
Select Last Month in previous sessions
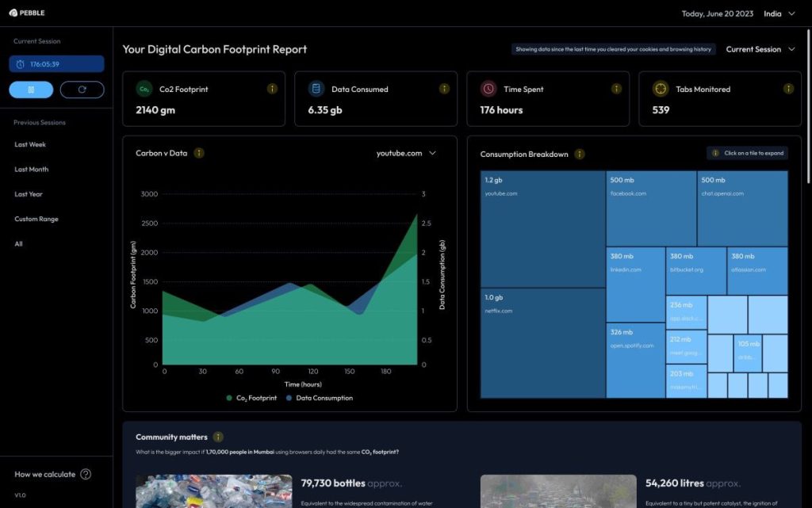click(32, 170)
